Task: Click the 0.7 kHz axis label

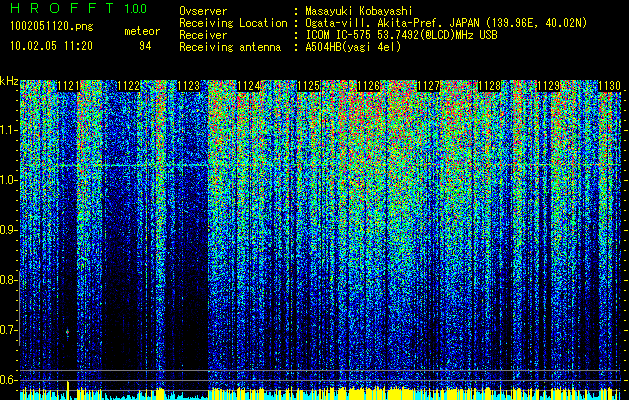Action: point(8,330)
